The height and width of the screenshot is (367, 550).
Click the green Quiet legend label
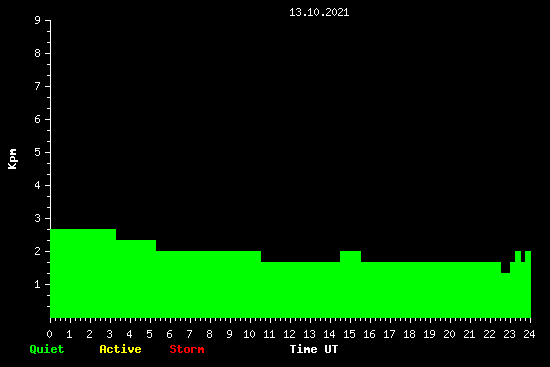coord(47,349)
